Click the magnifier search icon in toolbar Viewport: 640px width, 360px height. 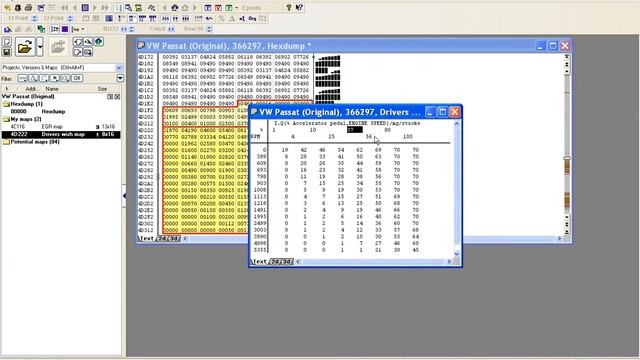click(x=128, y=8)
